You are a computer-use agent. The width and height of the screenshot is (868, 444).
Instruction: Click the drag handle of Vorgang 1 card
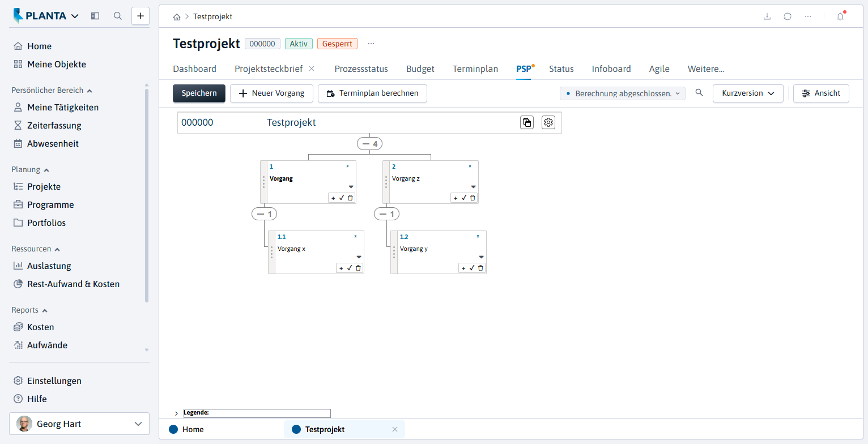[x=263, y=182]
